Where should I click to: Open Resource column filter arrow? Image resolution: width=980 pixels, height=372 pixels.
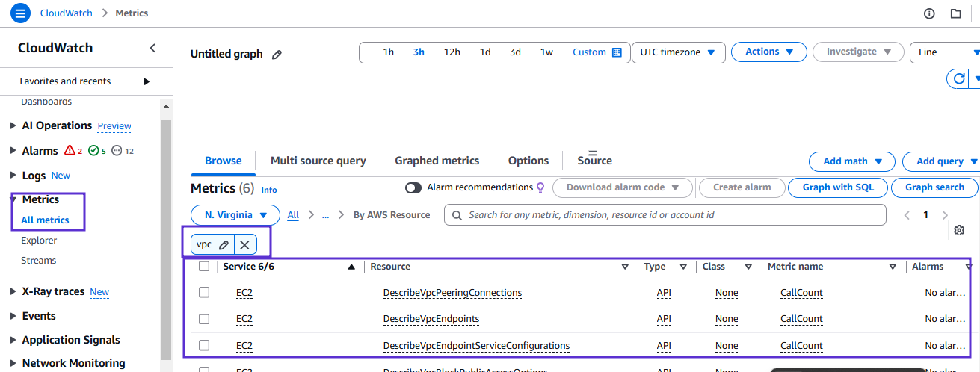point(625,267)
